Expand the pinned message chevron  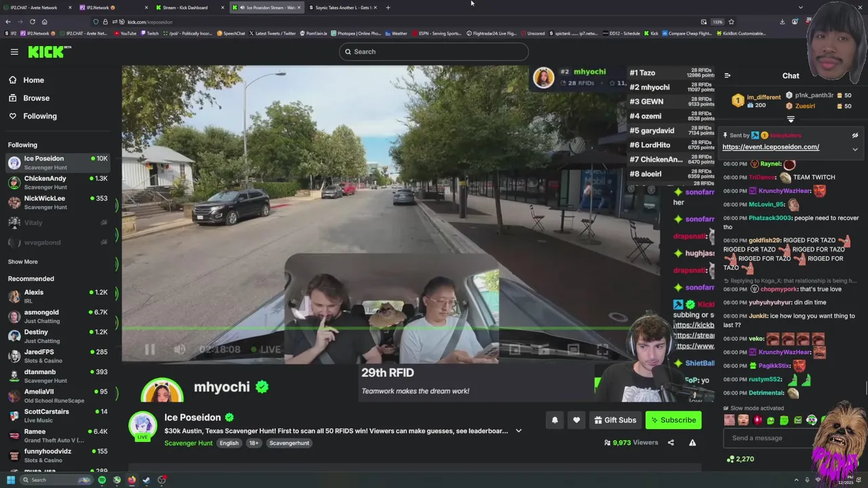855,149
